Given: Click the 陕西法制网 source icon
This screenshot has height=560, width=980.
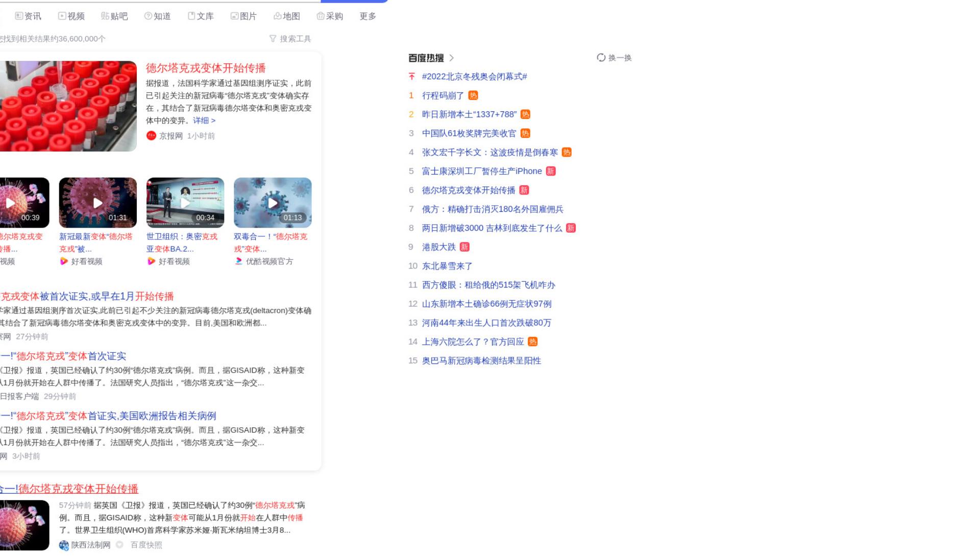Looking at the screenshot, I should pyautogui.click(x=64, y=545).
